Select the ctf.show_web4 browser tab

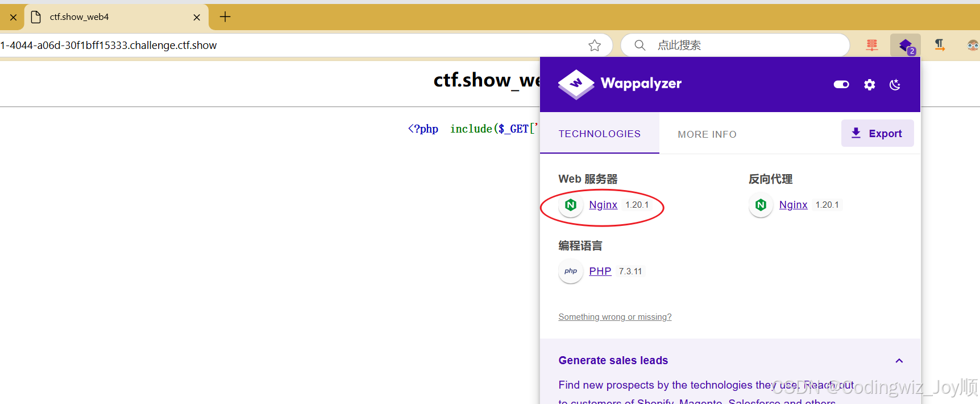pyautogui.click(x=117, y=17)
